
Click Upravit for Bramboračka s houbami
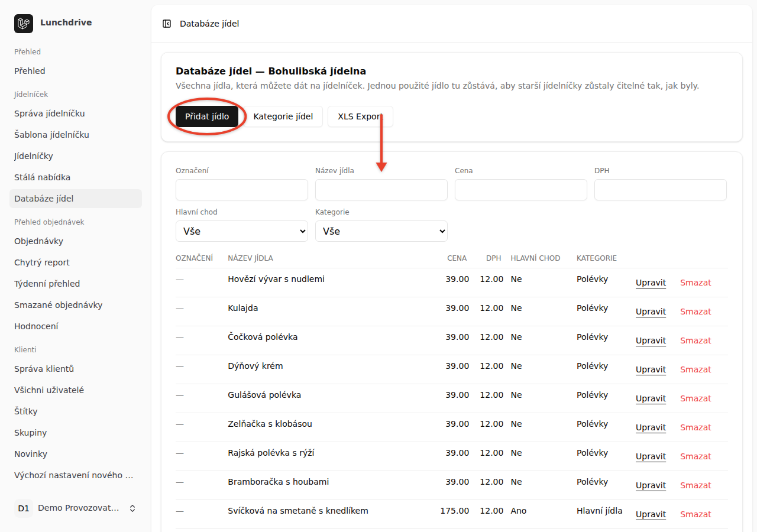[x=651, y=485]
